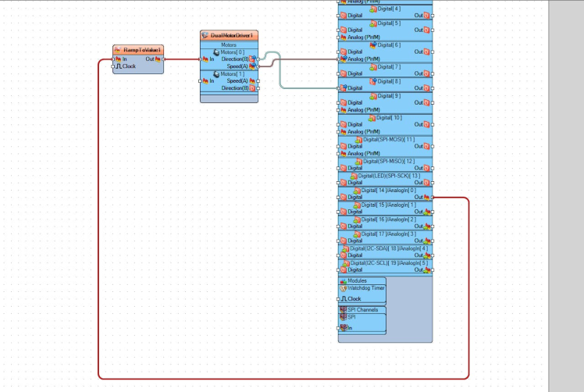
Task: Click the Motors[ 0 ] motor icon
Action: (216, 52)
